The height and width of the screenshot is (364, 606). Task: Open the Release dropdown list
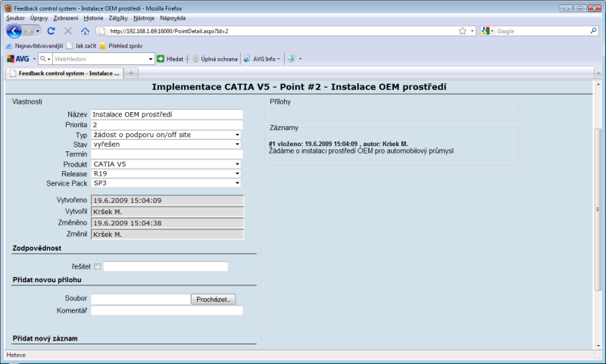[166, 174]
